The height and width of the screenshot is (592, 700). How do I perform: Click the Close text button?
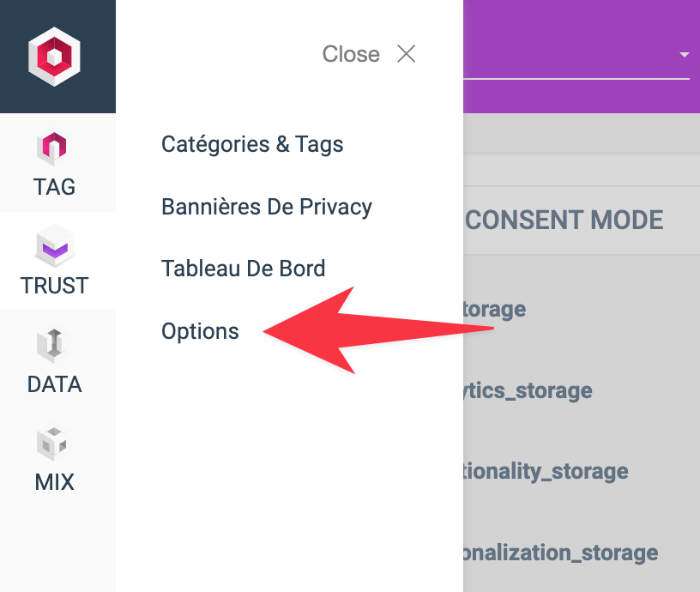[351, 54]
